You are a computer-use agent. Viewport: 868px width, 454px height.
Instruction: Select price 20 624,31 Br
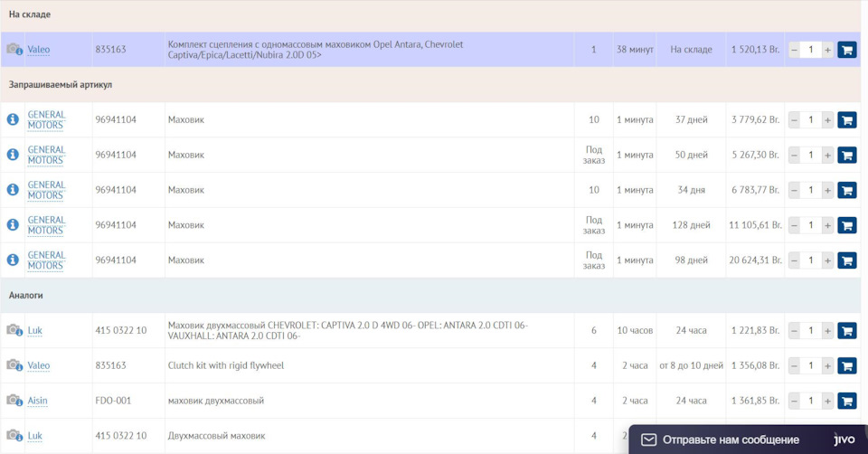coord(755,260)
